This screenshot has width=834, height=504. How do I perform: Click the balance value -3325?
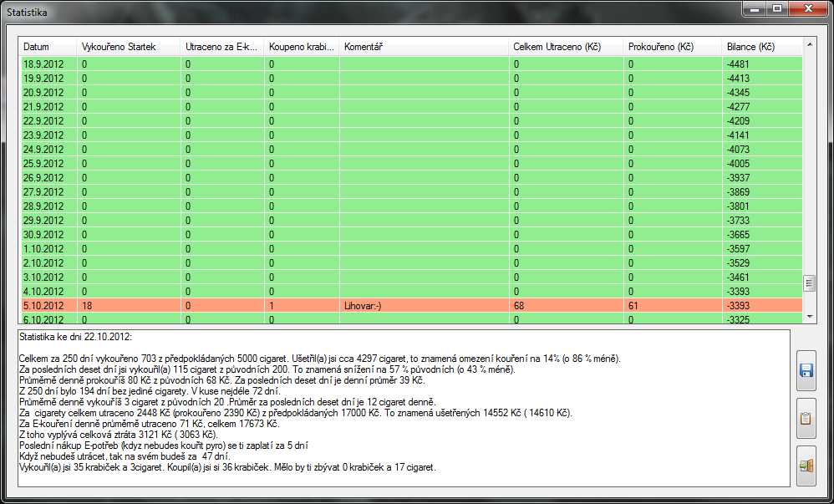pyautogui.click(x=738, y=319)
